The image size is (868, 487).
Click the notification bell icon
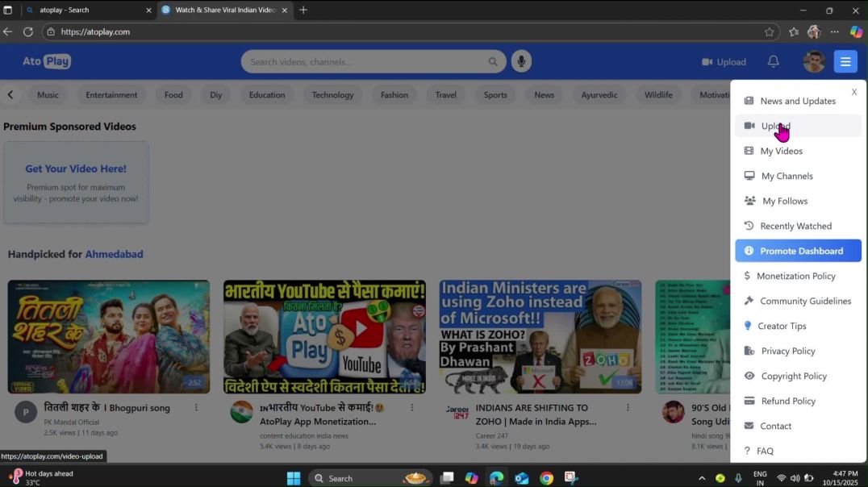pos(773,61)
